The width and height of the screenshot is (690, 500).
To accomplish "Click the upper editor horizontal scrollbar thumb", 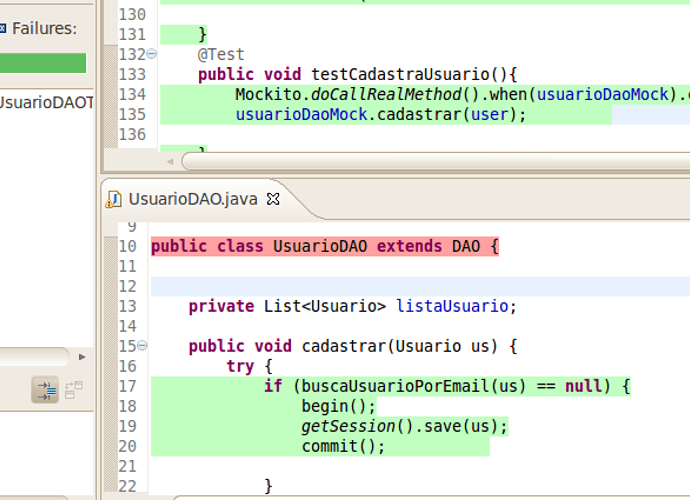I will tap(436, 162).
